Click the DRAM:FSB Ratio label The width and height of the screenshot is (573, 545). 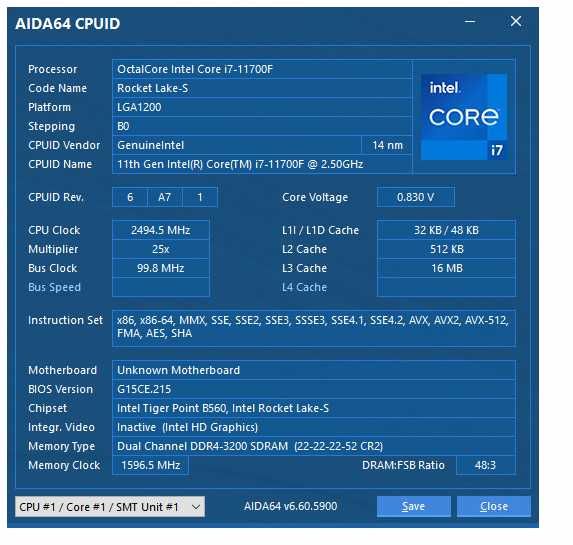403,465
